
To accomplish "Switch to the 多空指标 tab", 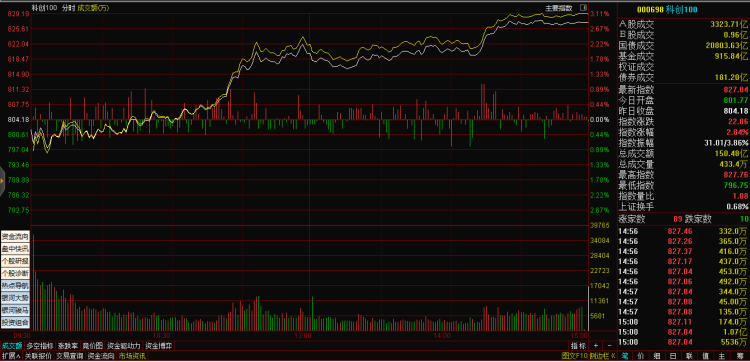I will pos(40,346).
